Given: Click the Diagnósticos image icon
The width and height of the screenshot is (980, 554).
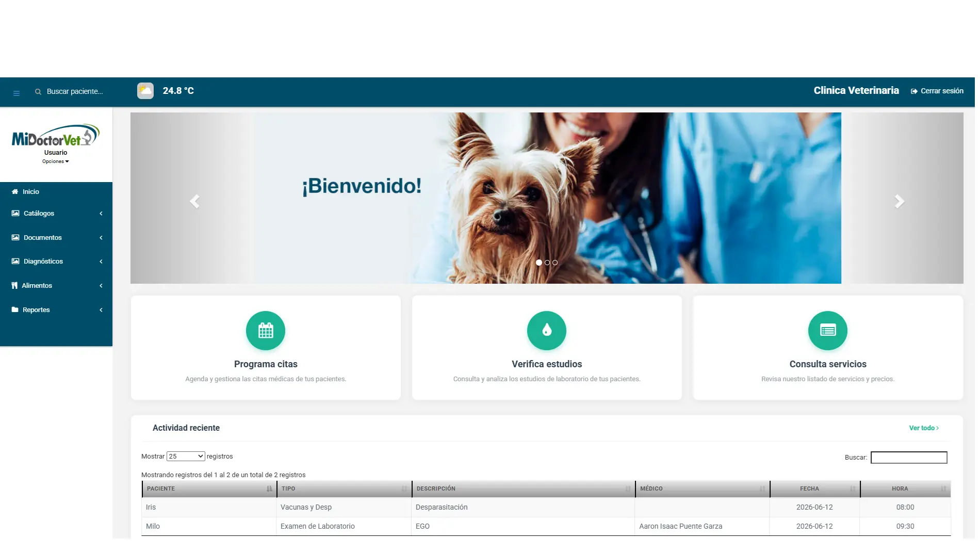Looking at the screenshot, I should pyautogui.click(x=15, y=261).
